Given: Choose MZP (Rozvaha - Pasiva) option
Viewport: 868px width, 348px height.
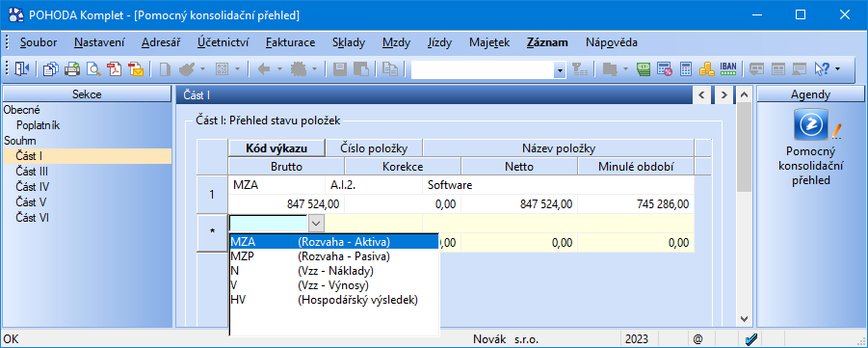Looking at the screenshot, I should [333, 256].
